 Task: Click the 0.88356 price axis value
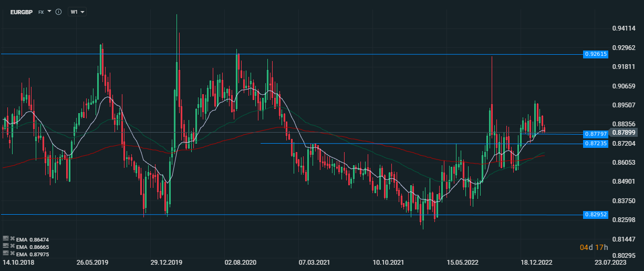click(624, 124)
